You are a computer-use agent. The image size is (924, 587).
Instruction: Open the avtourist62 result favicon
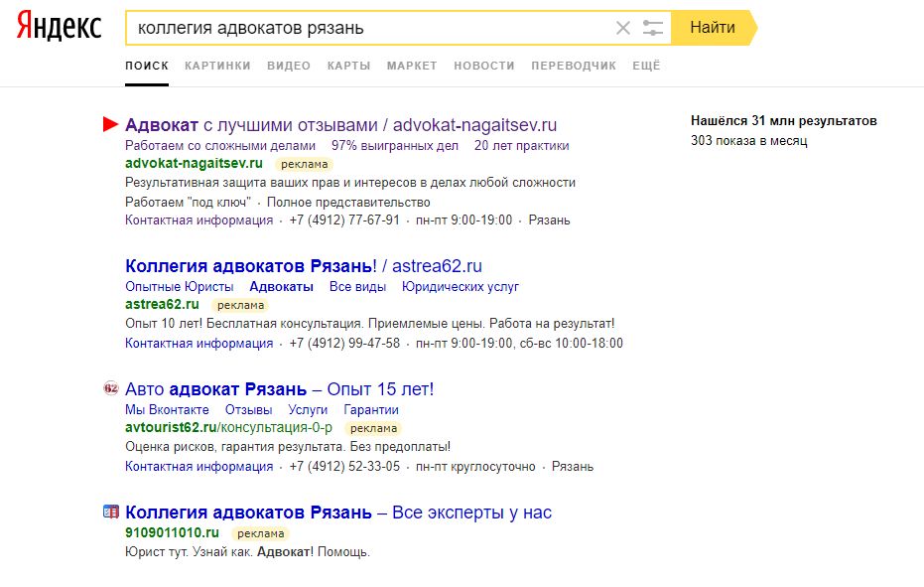[111, 388]
